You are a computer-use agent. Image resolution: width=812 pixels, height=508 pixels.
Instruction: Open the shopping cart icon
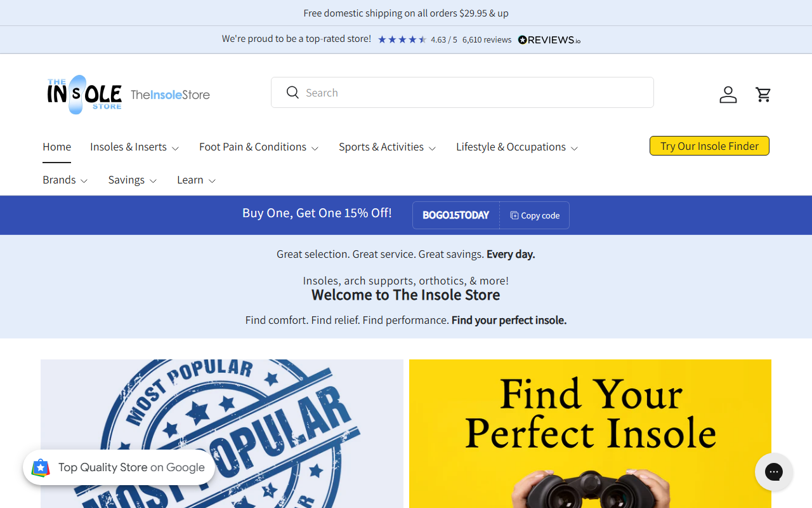pos(763,95)
